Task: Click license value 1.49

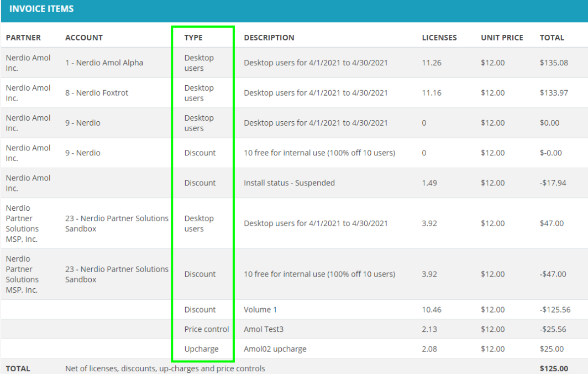Action: click(429, 183)
